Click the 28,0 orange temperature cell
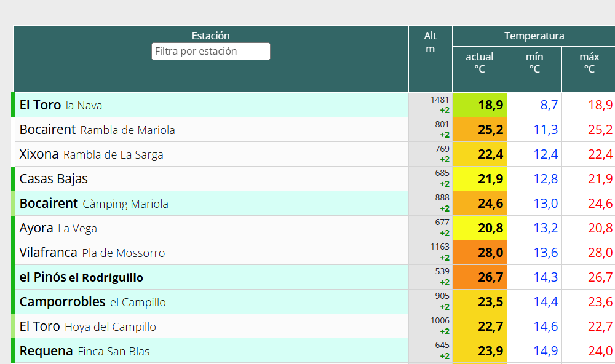Image resolution: width=615 pixels, height=364 pixels. coord(480,253)
